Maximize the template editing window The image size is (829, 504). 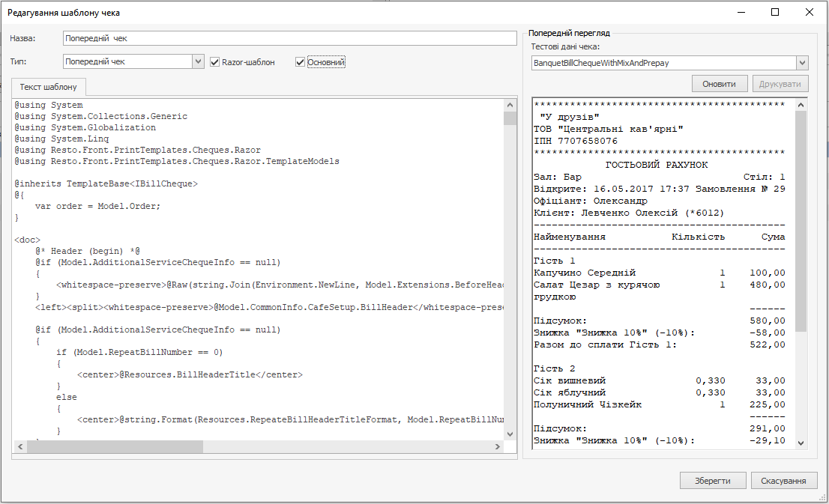tap(775, 12)
